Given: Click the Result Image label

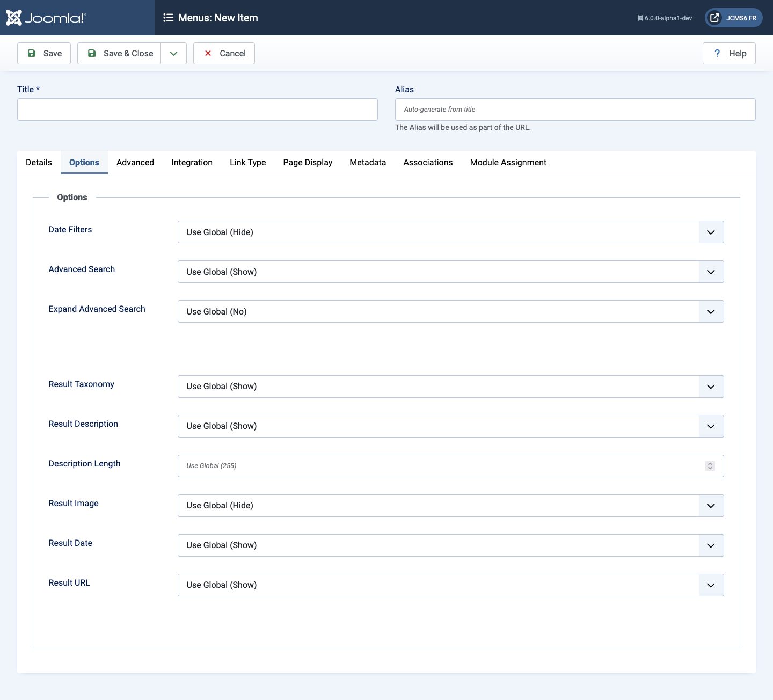Looking at the screenshot, I should (x=74, y=503).
